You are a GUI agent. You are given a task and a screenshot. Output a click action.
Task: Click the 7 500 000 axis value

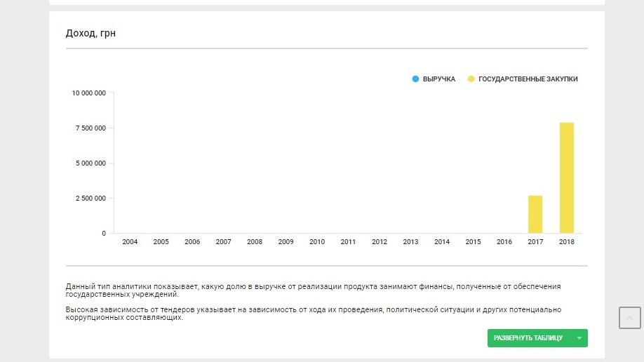tap(91, 128)
